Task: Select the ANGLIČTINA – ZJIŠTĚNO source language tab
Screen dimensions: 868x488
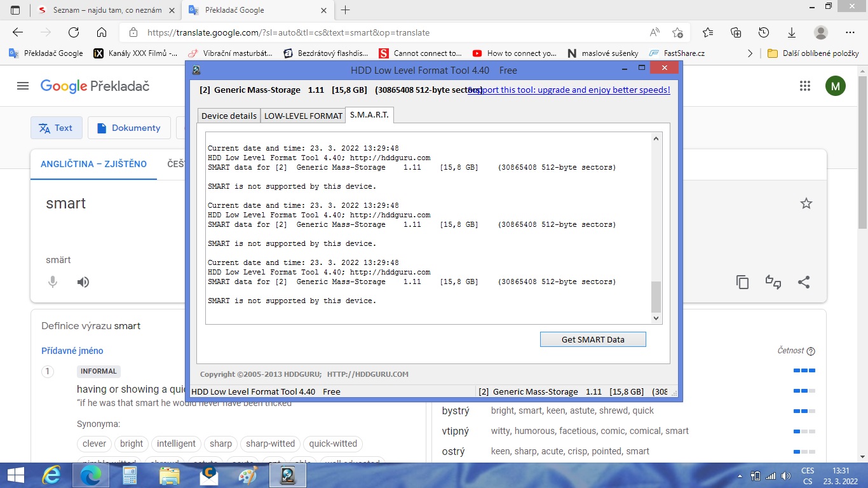Action: tap(93, 164)
